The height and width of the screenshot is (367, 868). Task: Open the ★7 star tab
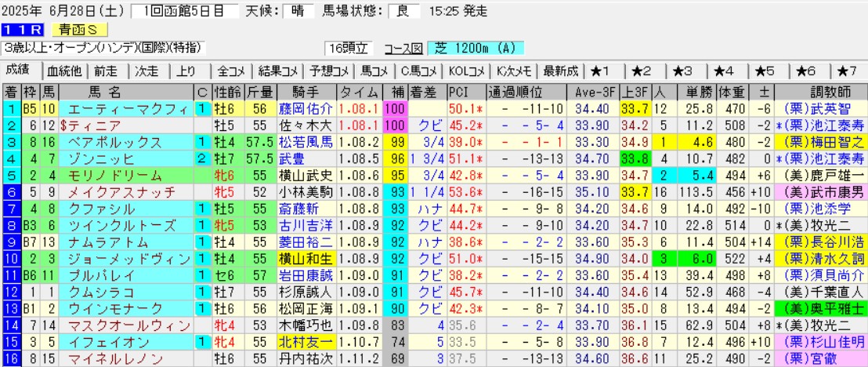847,70
